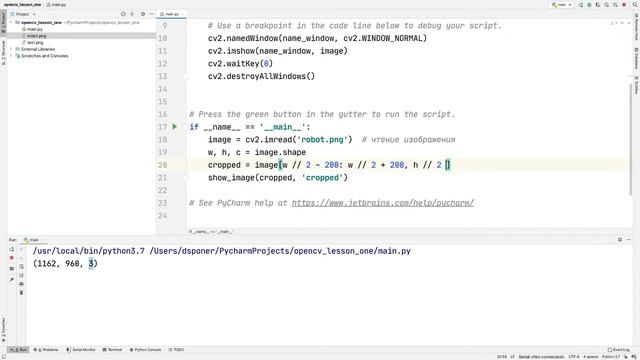Image resolution: width=640 pixels, height=360 pixels.
Task: Pin the Run tab with pin icon
Action: (11, 280)
